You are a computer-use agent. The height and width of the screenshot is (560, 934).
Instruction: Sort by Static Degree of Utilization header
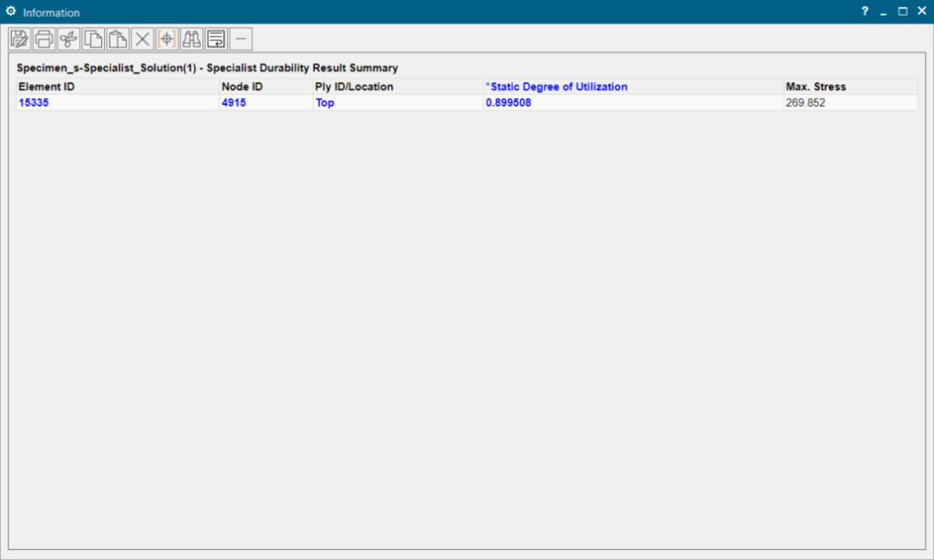point(558,87)
